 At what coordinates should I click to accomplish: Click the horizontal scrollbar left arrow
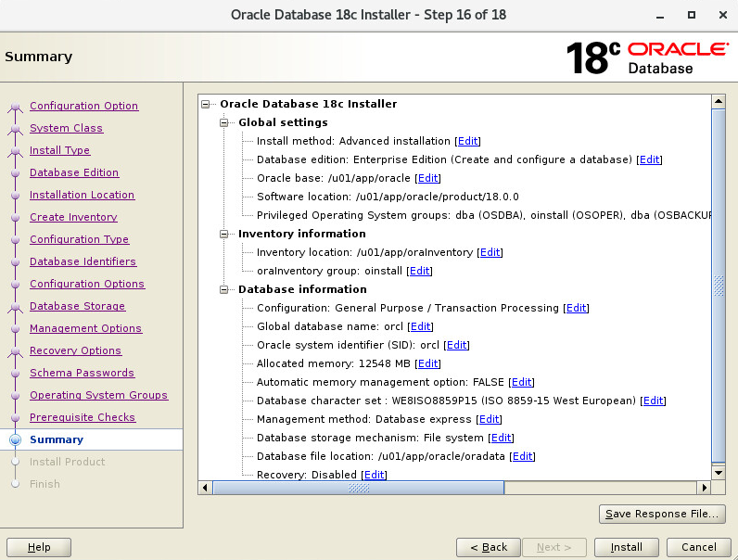point(205,488)
